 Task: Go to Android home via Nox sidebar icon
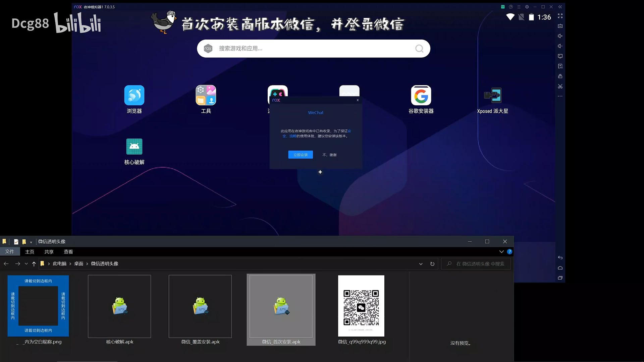(560, 268)
